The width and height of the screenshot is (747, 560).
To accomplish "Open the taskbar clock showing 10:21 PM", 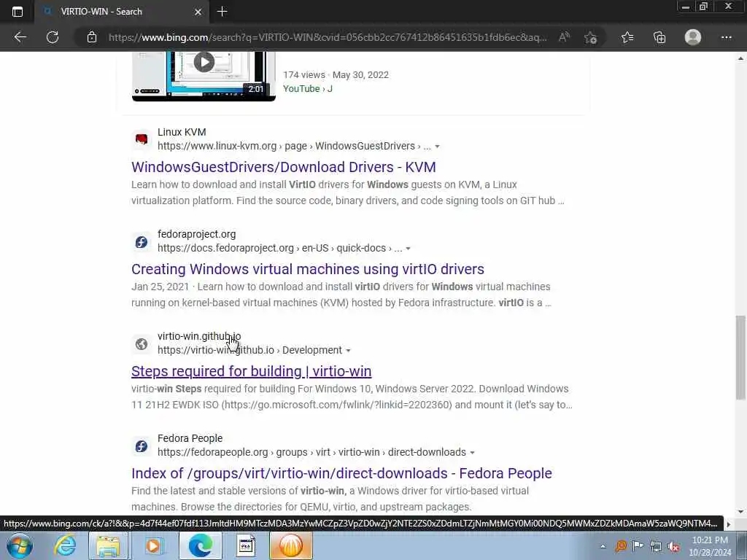I will (x=710, y=546).
